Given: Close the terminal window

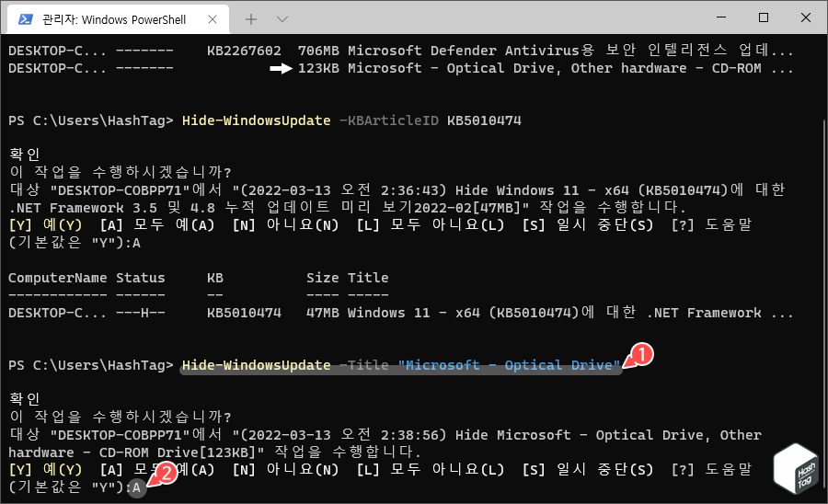Looking at the screenshot, I should point(805,17).
